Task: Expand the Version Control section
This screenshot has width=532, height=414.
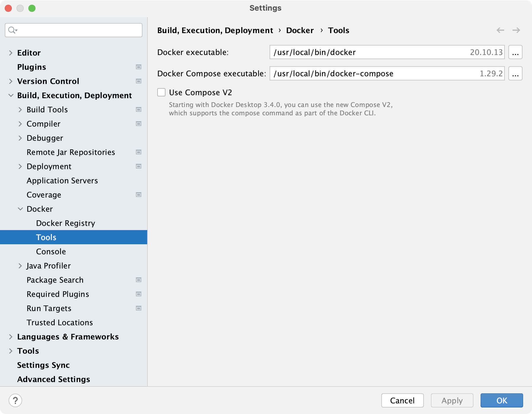Action: 11,81
